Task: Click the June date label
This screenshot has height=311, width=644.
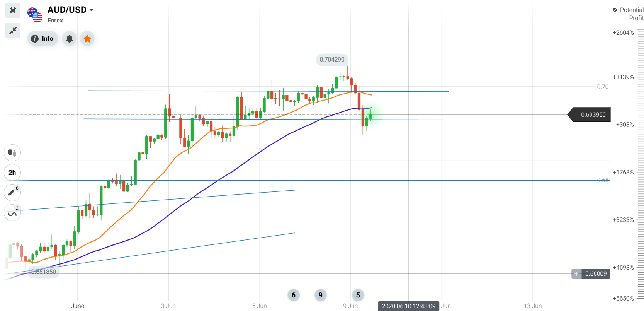Action: [78, 306]
